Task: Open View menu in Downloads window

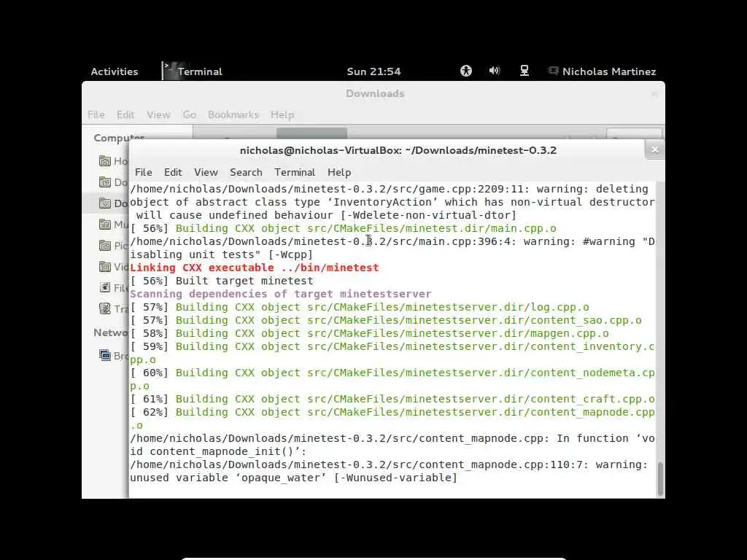Action: click(158, 114)
